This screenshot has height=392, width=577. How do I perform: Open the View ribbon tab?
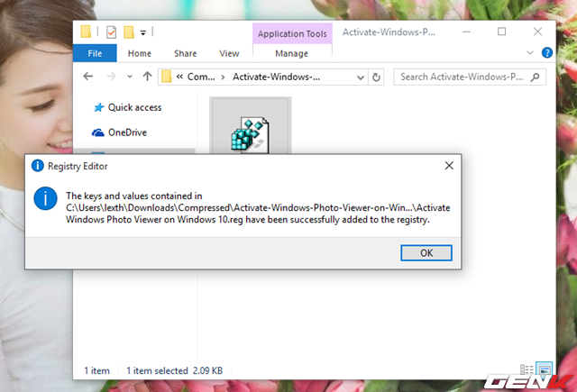click(x=229, y=53)
